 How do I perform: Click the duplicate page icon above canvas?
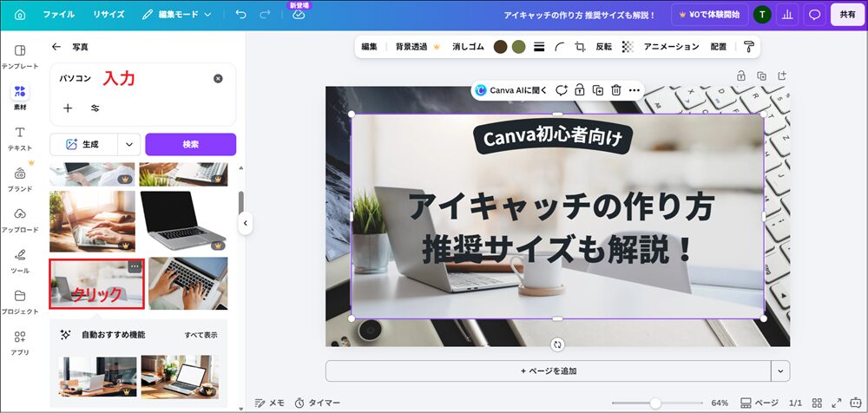(762, 75)
